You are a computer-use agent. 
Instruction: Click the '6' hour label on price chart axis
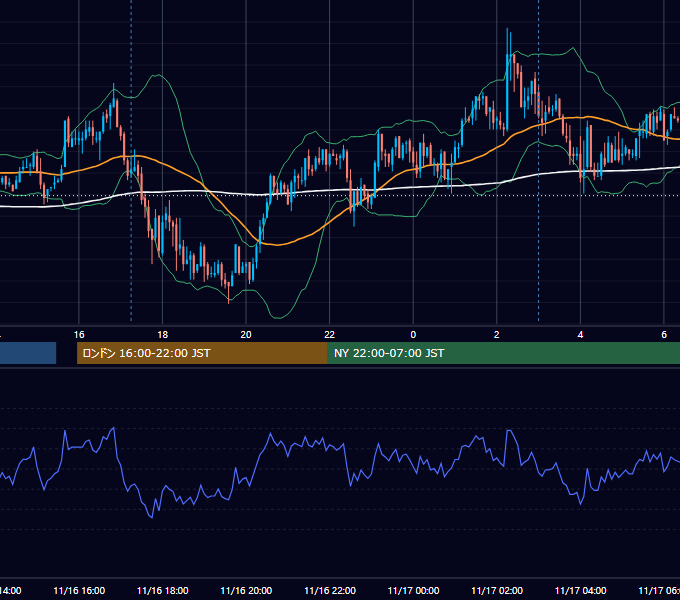[664, 335]
